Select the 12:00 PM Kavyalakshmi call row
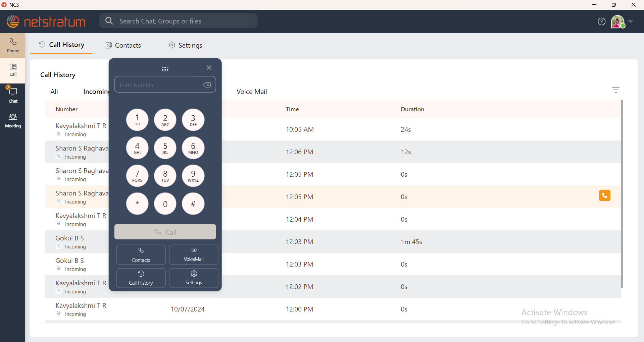The height and width of the screenshot is (342, 644). click(333, 309)
